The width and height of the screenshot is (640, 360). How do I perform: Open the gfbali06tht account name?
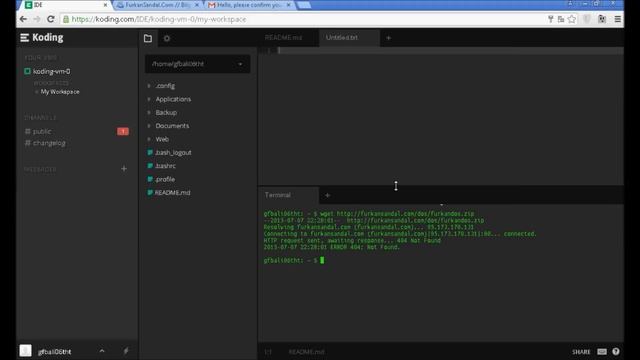(54, 351)
